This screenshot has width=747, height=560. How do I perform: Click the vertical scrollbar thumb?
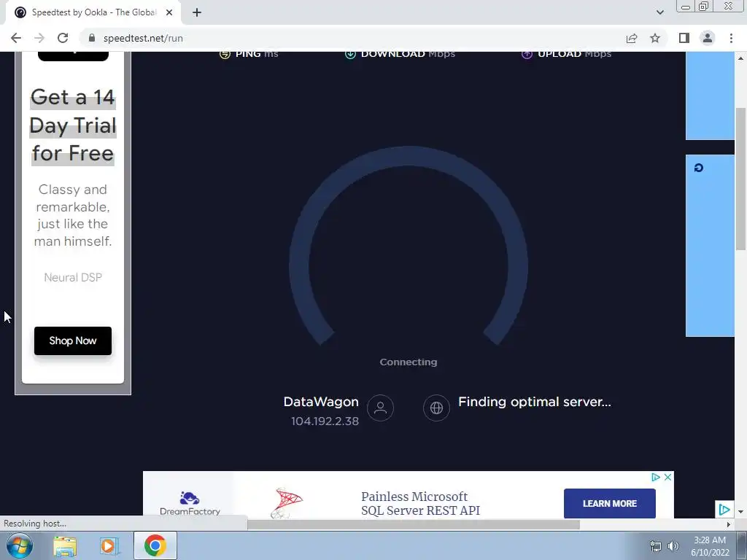tap(741, 179)
